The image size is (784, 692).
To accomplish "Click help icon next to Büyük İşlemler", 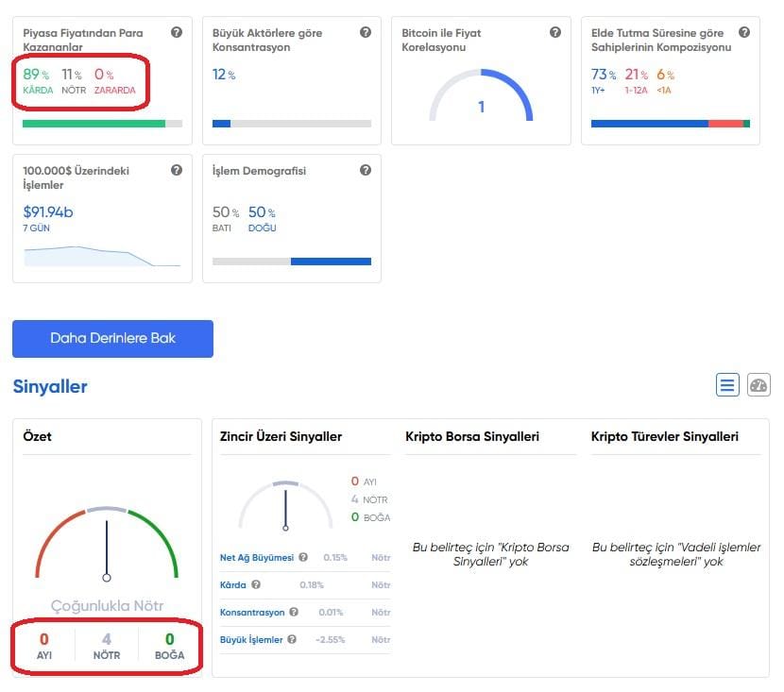I will 291,640.
